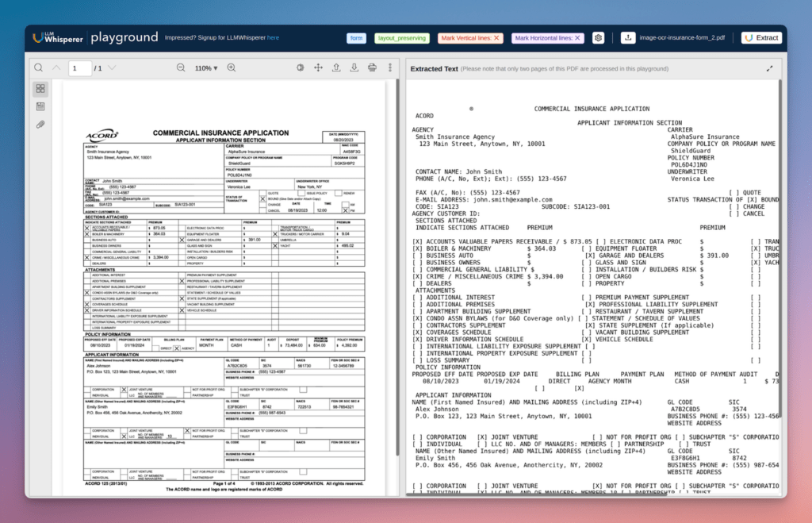The height and width of the screenshot is (523, 812).
Task: Click the search magnifier in PDF toolbar
Action: point(38,68)
